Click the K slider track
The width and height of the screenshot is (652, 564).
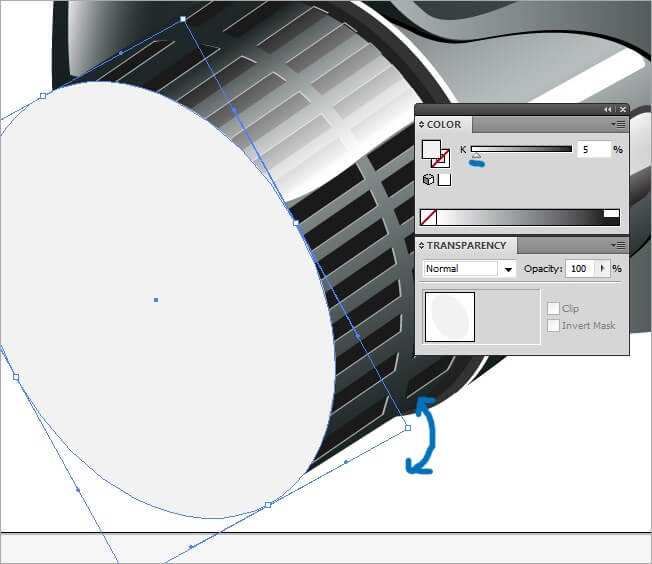coord(521,149)
